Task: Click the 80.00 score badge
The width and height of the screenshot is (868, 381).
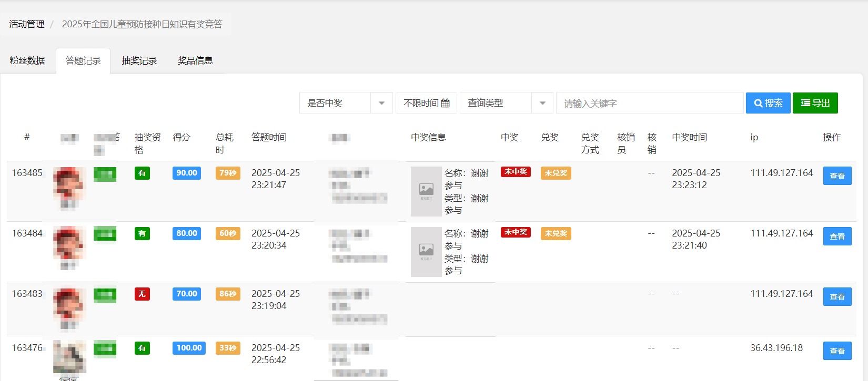Action: pyautogui.click(x=187, y=233)
